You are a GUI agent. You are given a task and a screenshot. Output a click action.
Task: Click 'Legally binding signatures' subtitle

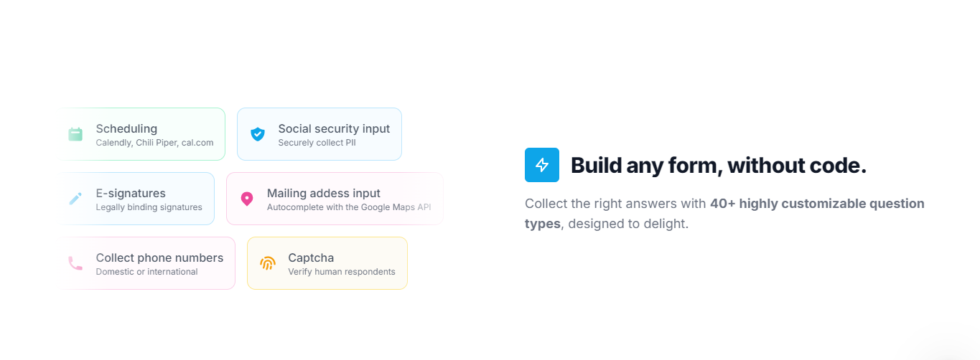pos(149,207)
